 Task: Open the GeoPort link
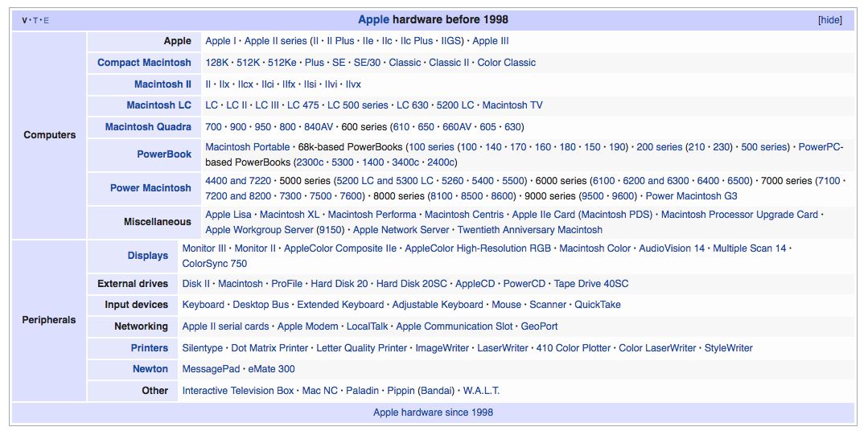539,326
